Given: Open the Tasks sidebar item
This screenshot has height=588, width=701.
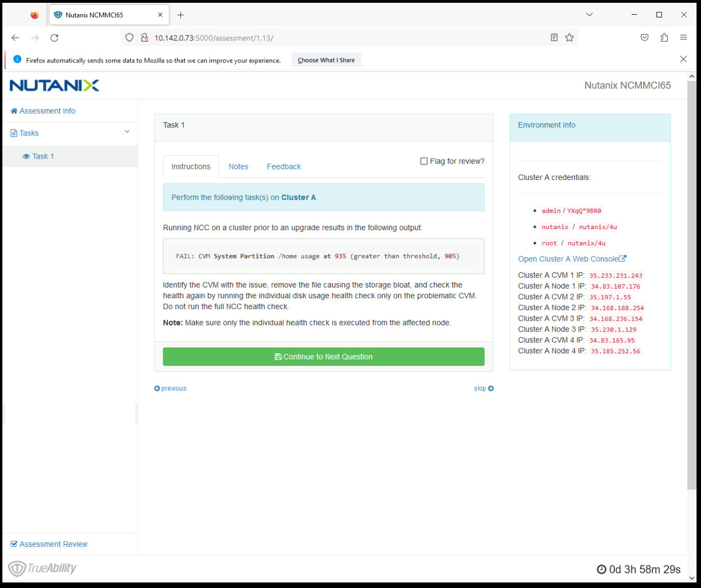Looking at the screenshot, I should coord(25,133).
